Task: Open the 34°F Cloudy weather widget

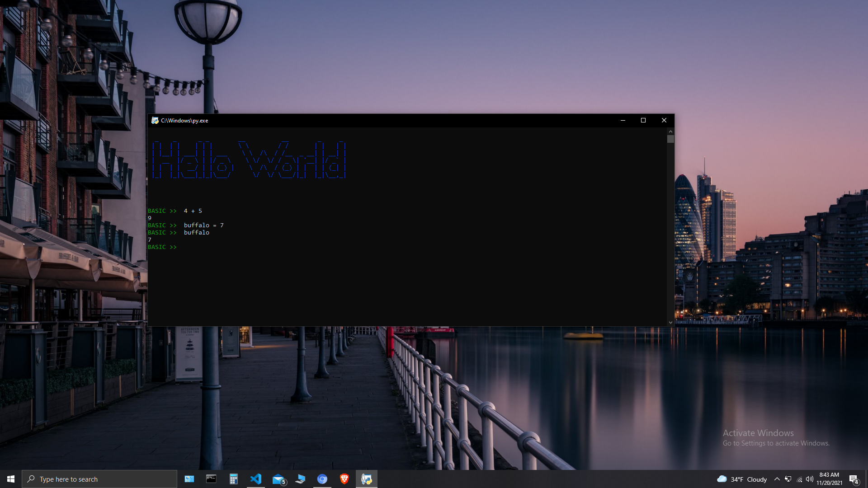Action: [x=742, y=479]
